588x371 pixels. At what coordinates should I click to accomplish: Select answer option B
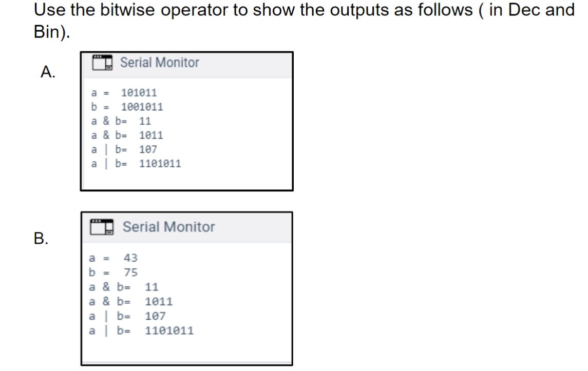[x=40, y=238]
